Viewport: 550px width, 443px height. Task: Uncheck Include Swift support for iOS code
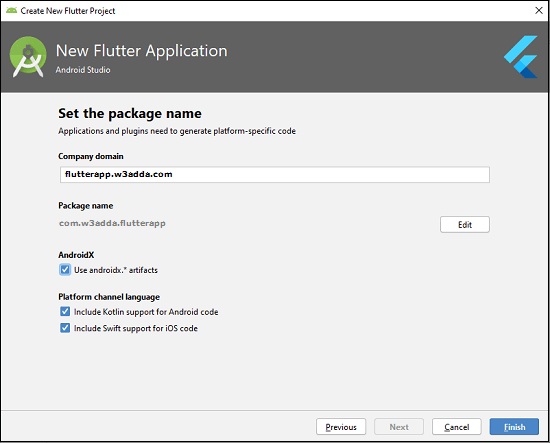(x=65, y=328)
